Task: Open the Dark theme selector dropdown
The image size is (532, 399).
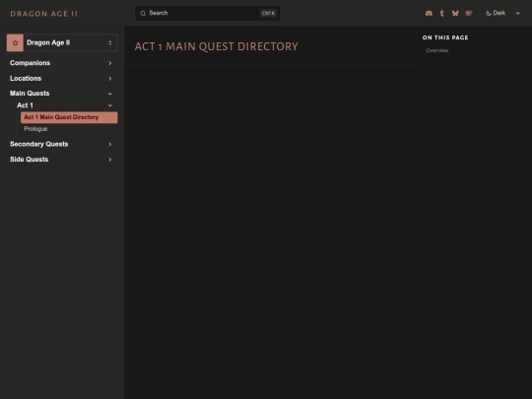Action: pyautogui.click(x=502, y=13)
